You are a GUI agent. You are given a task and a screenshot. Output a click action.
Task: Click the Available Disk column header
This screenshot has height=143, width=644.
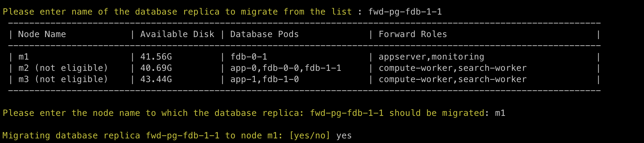(x=177, y=34)
